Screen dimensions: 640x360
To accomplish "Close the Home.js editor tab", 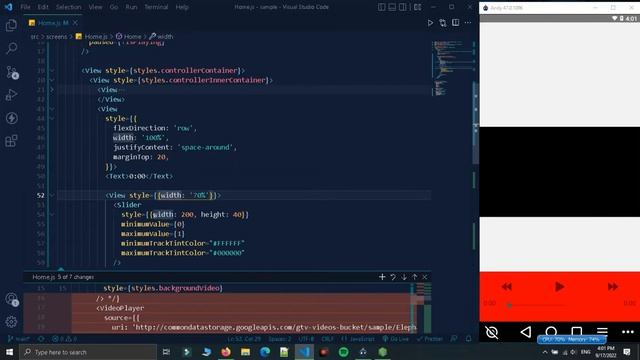I will click(x=75, y=23).
